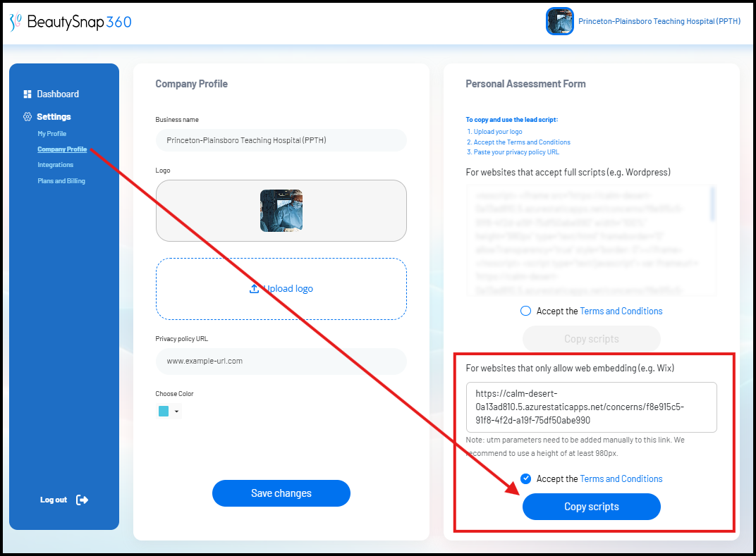This screenshot has width=756, height=556.
Task: Select the Settings gear icon
Action: 28,116
